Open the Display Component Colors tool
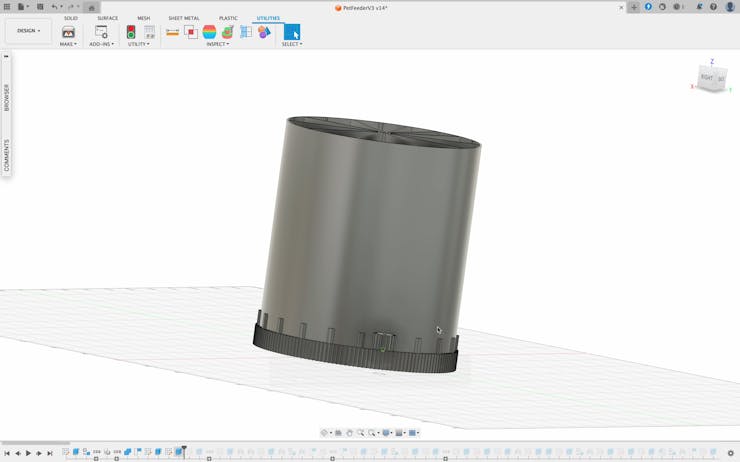The height and width of the screenshot is (462, 740). pyautogui.click(x=264, y=32)
